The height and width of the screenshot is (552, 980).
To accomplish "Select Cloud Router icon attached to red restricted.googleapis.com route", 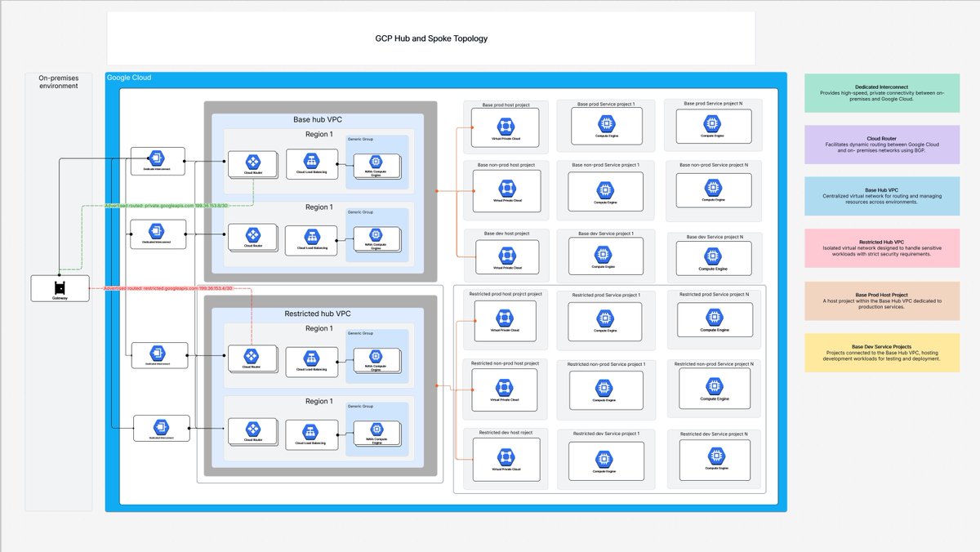I will (x=252, y=356).
